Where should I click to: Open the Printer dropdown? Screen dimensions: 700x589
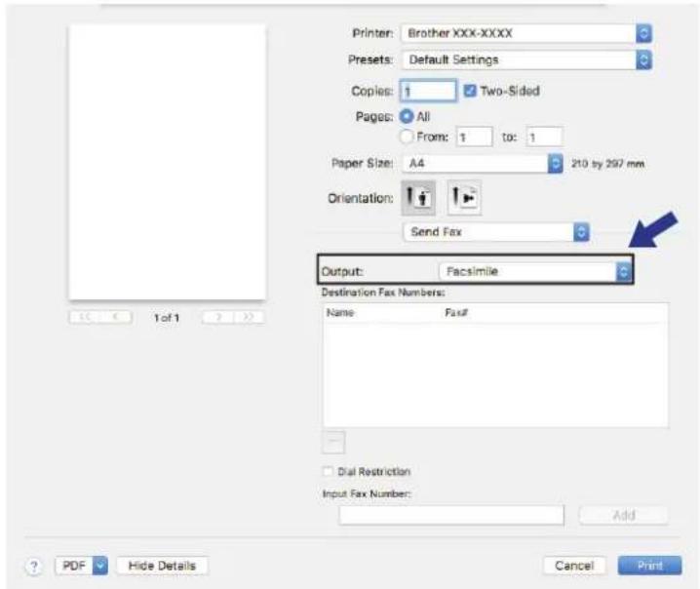526,33
